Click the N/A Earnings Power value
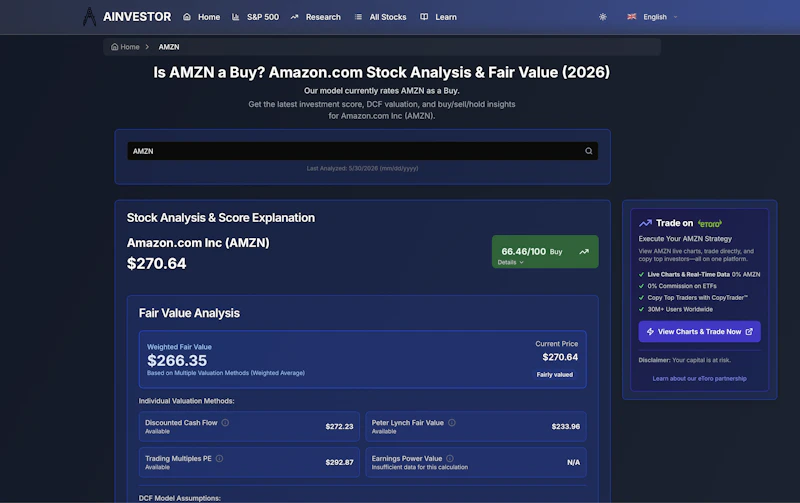This screenshot has height=503, width=800. [x=573, y=462]
